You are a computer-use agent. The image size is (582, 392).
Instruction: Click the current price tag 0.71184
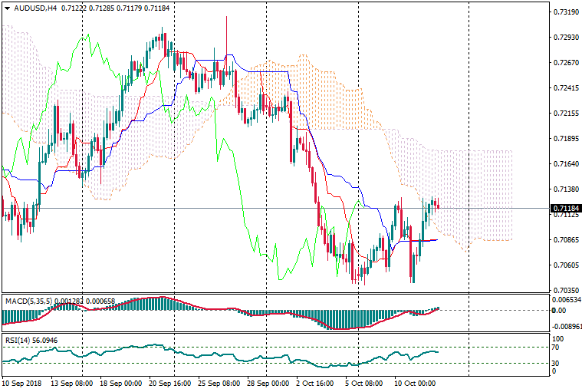(x=565, y=208)
